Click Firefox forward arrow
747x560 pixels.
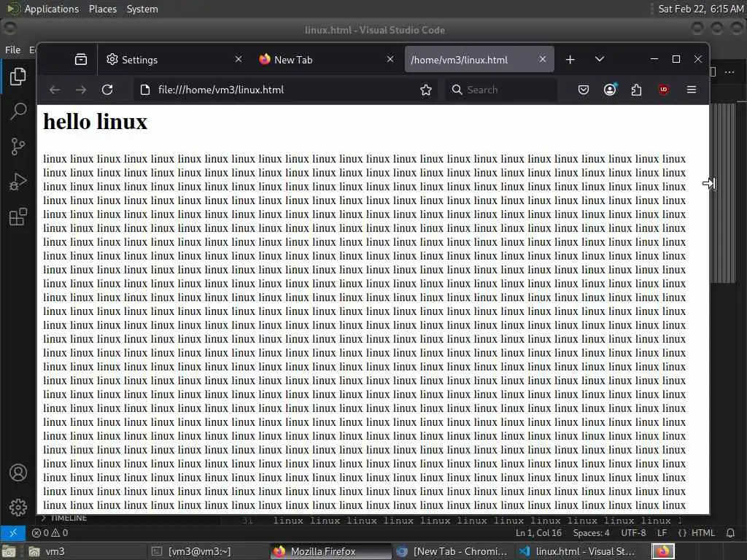click(x=81, y=90)
